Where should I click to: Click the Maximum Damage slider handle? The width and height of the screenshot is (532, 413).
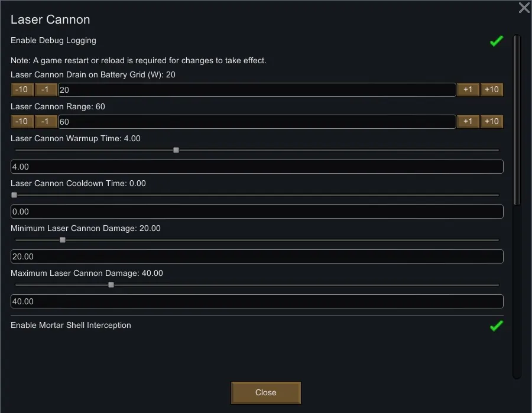pos(111,285)
